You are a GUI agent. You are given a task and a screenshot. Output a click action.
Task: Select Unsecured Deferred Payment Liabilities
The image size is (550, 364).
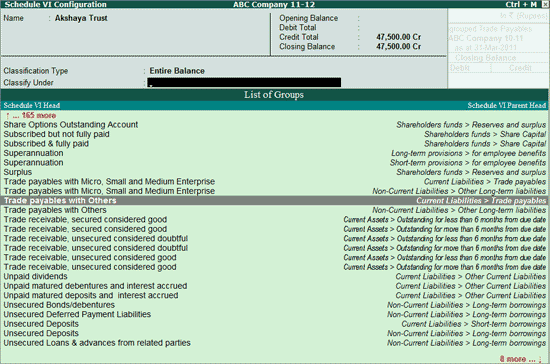point(275,314)
